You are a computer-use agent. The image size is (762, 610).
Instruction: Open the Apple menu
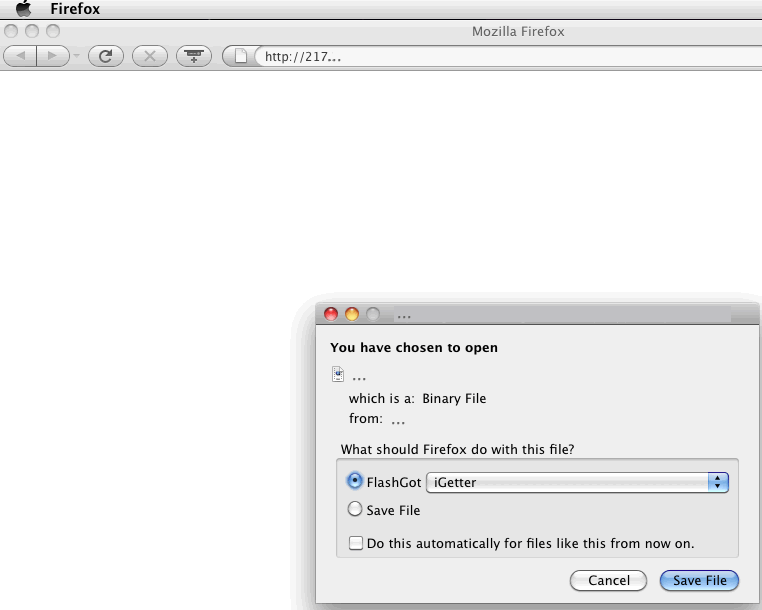23,8
